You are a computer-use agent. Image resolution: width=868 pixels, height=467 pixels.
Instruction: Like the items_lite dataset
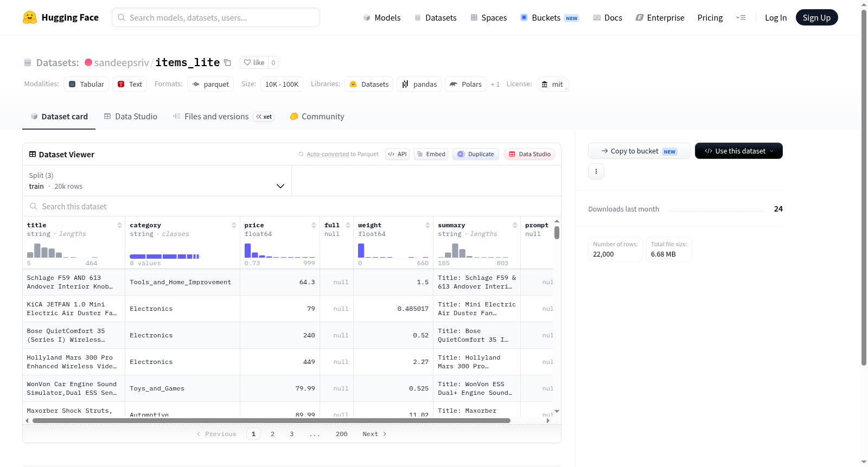pyautogui.click(x=254, y=62)
